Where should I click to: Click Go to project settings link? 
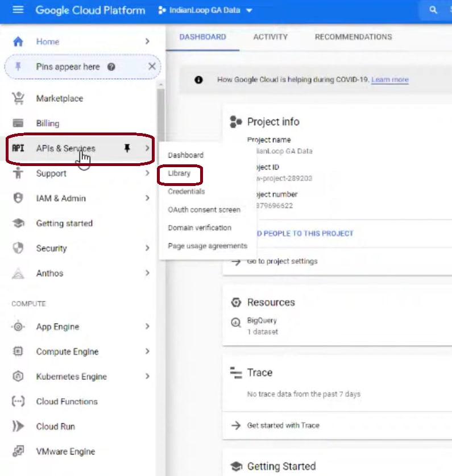[x=282, y=262]
